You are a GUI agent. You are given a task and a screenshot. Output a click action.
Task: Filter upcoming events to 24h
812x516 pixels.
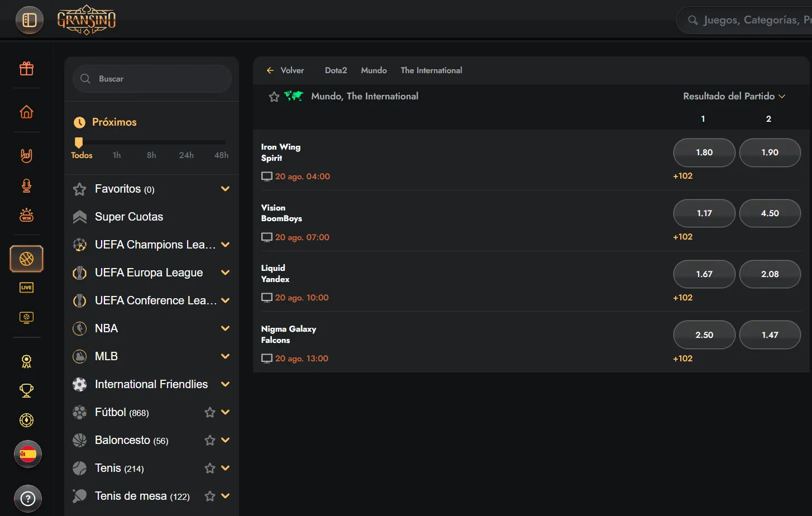pos(187,155)
